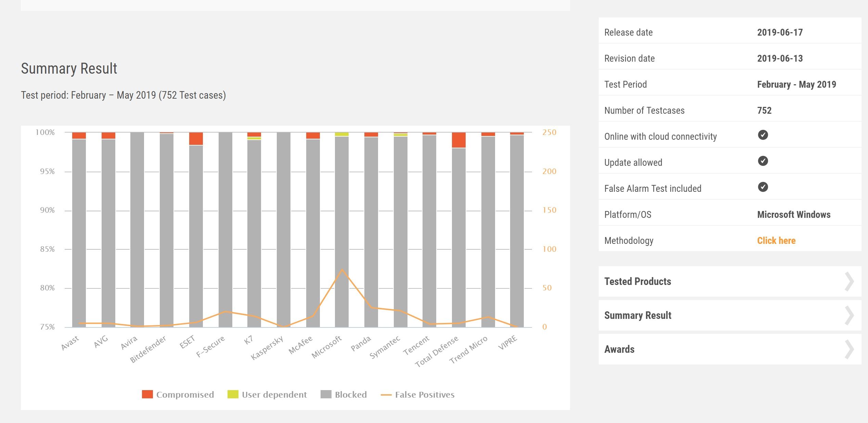868x423 pixels.
Task: Expand the Summary Result sidebar section
Action: point(730,315)
